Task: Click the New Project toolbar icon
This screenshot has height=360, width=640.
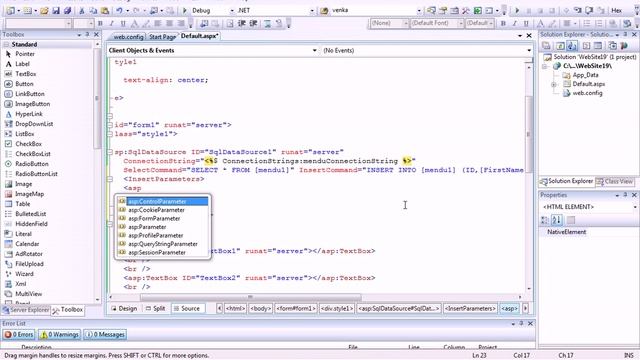Action: point(11,10)
